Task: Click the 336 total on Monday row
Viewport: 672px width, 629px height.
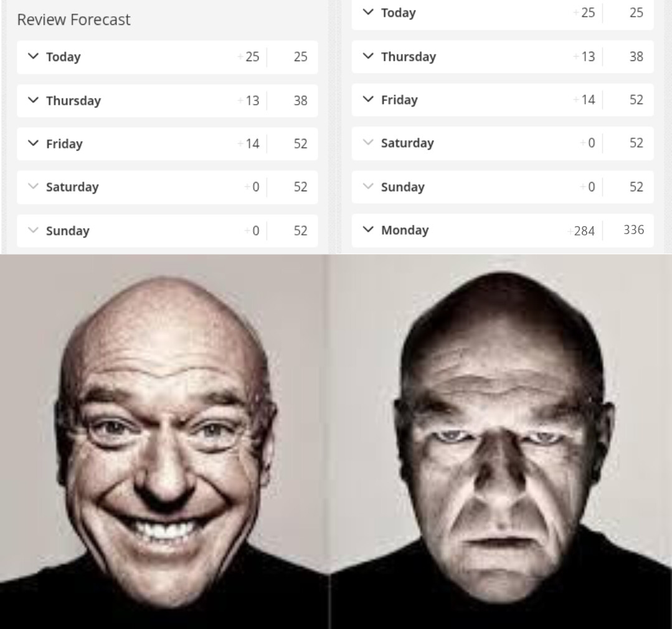Action: [x=634, y=230]
